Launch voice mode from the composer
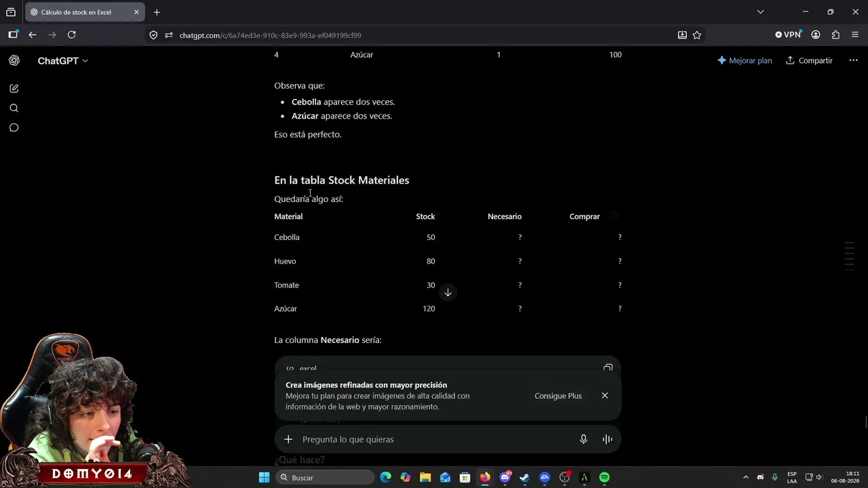Screen dimensions: 868x488 pos(608,439)
